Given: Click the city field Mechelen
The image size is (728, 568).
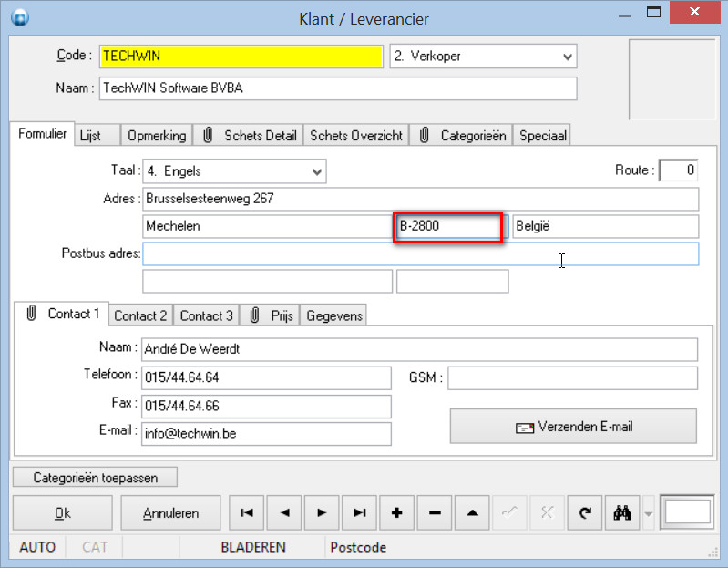Looking at the screenshot, I should [268, 226].
